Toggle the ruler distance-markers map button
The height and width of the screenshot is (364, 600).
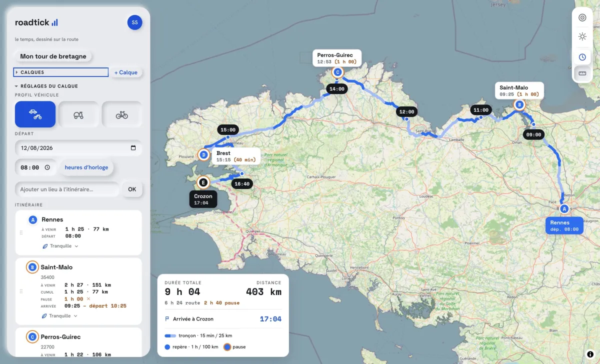tap(582, 73)
